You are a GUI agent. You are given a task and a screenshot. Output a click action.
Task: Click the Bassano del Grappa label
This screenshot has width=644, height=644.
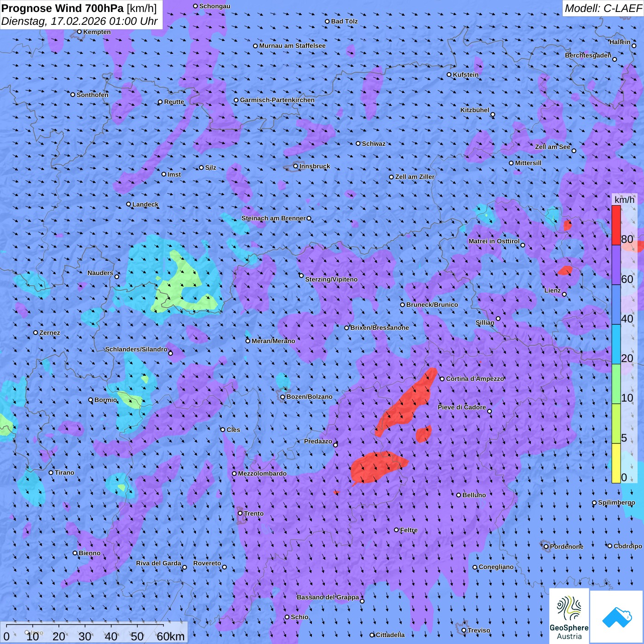coord(328,597)
